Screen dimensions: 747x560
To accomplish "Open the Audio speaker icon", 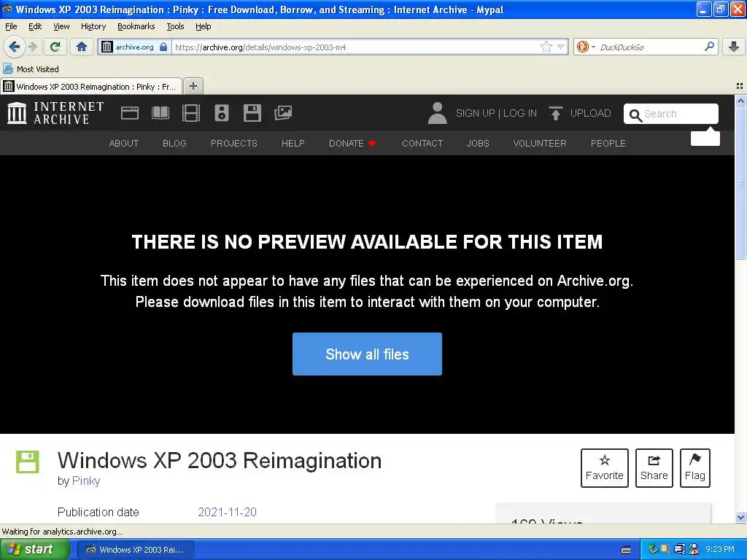I will coord(222,113).
